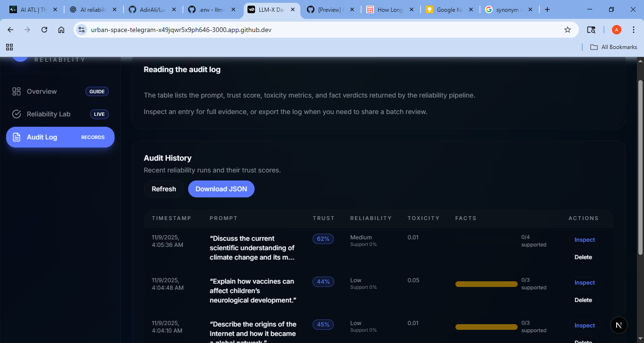Open site information icon in address bar
Viewport: 644px width, 343px height.
(82, 30)
